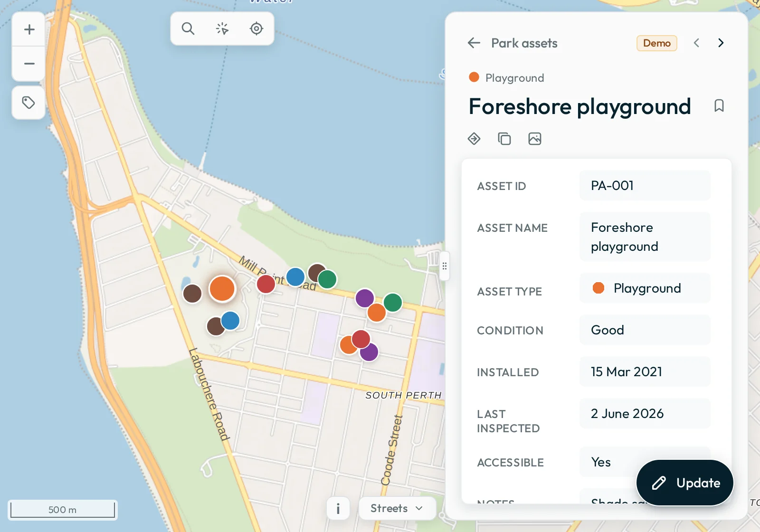Click the 500 m scale bar
Screen dimensions: 760x532
(63, 510)
